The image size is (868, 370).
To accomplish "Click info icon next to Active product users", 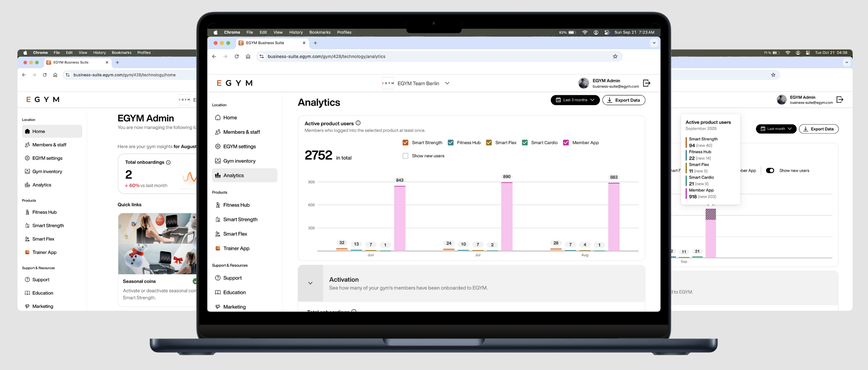I will pos(358,123).
